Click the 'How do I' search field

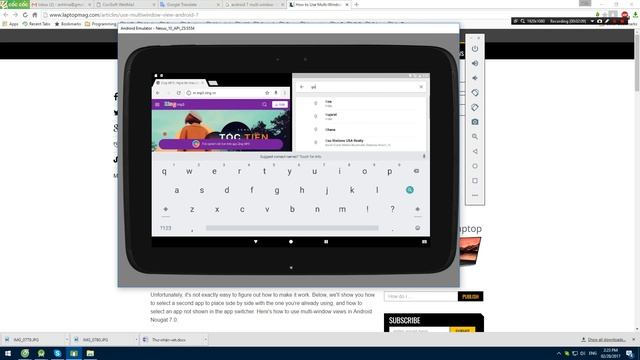[421, 296]
